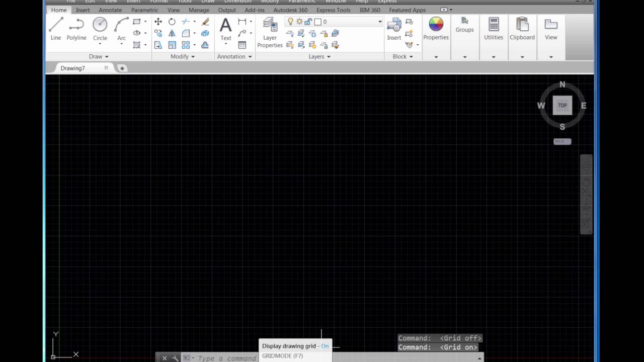Screen dimensions: 644x362
Task: Activate the Offset tool
Action: (205, 45)
